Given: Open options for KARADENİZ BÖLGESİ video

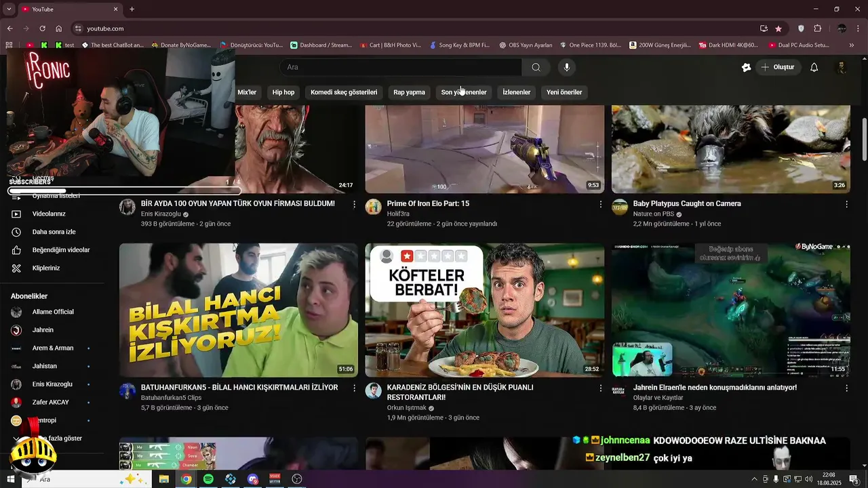Looking at the screenshot, I should [600, 388].
